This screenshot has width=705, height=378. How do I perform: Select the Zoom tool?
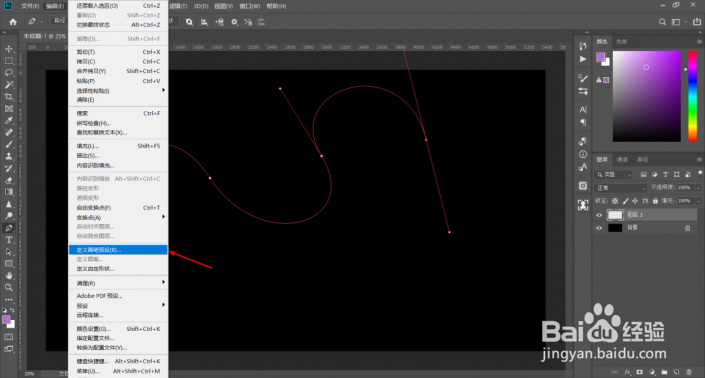point(9,287)
